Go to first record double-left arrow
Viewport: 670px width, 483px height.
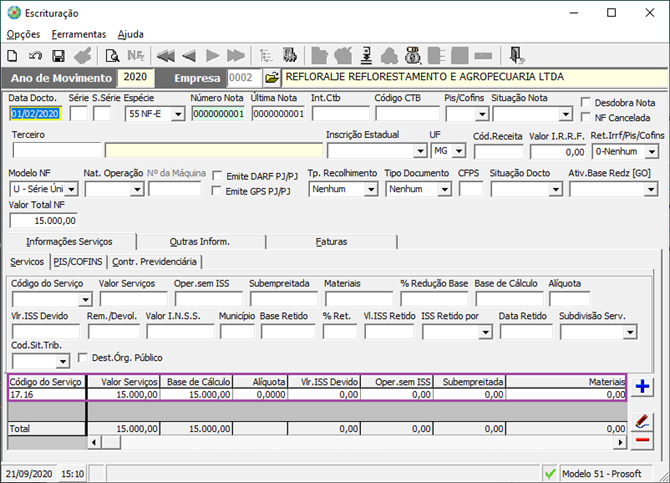(166, 56)
